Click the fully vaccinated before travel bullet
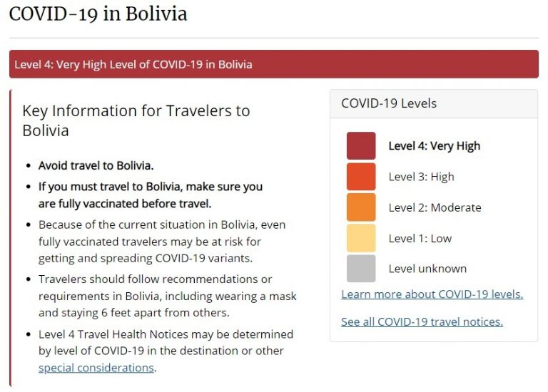Image resolution: width=548 pixels, height=392 pixels. click(151, 195)
